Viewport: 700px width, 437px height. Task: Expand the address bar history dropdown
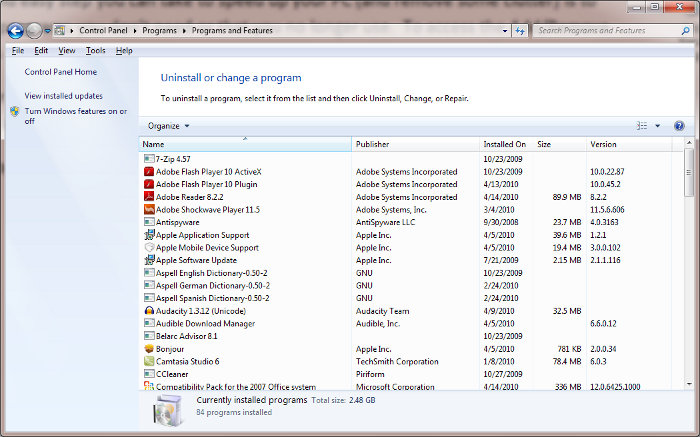point(505,31)
